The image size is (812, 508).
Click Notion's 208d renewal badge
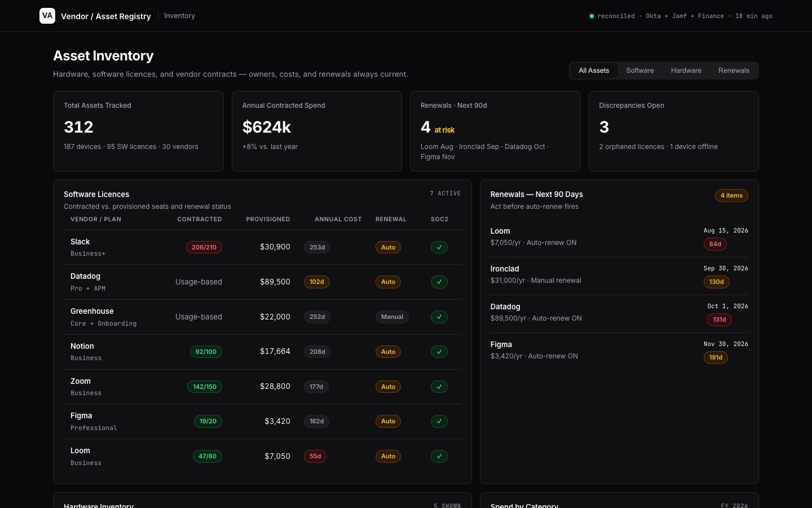(x=317, y=352)
